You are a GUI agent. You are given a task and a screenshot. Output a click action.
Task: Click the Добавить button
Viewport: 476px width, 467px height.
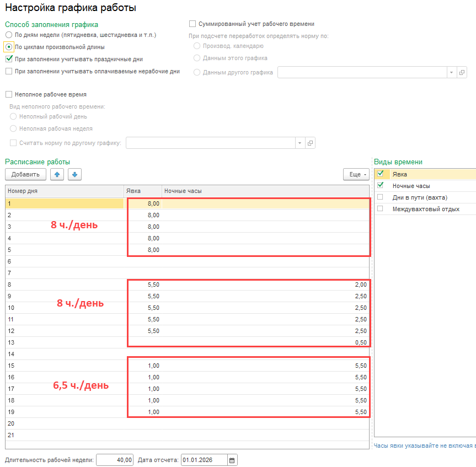(25, 174)
